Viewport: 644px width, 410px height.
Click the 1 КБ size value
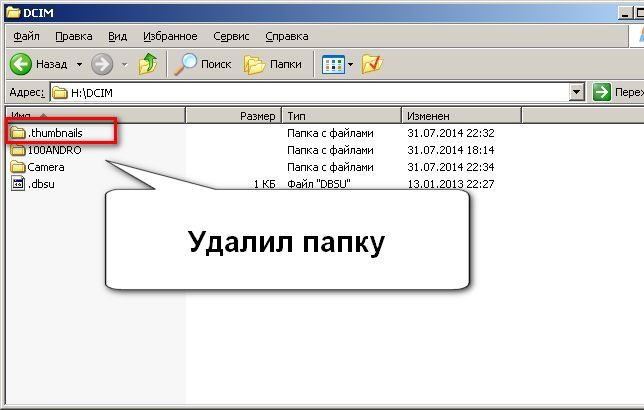[x=264, y=184]
